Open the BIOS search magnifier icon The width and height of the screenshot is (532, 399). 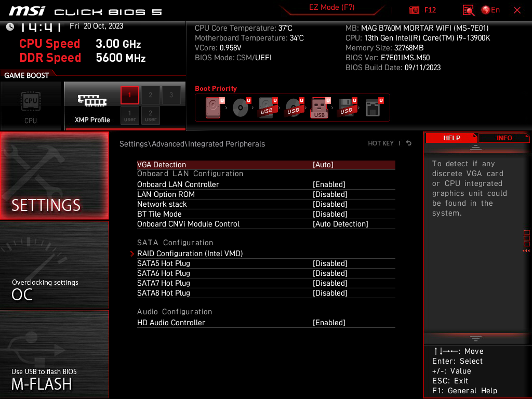pos(469,10)
